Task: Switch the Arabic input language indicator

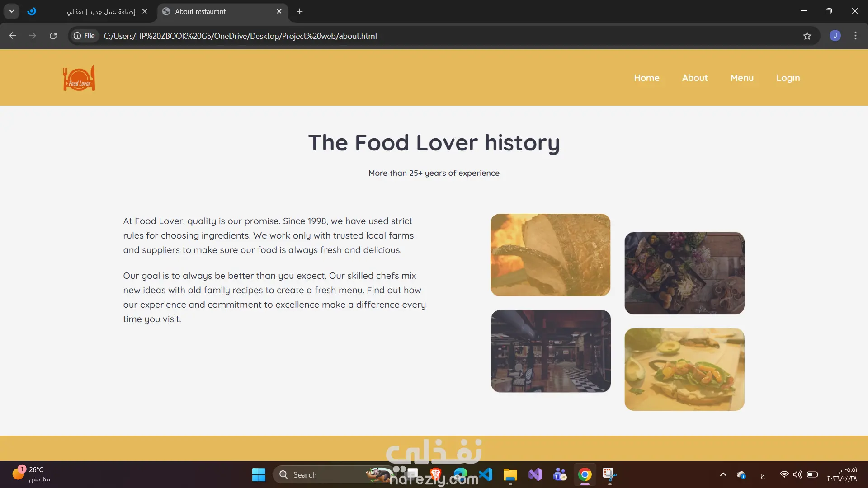Action: (x=763, y=475)
